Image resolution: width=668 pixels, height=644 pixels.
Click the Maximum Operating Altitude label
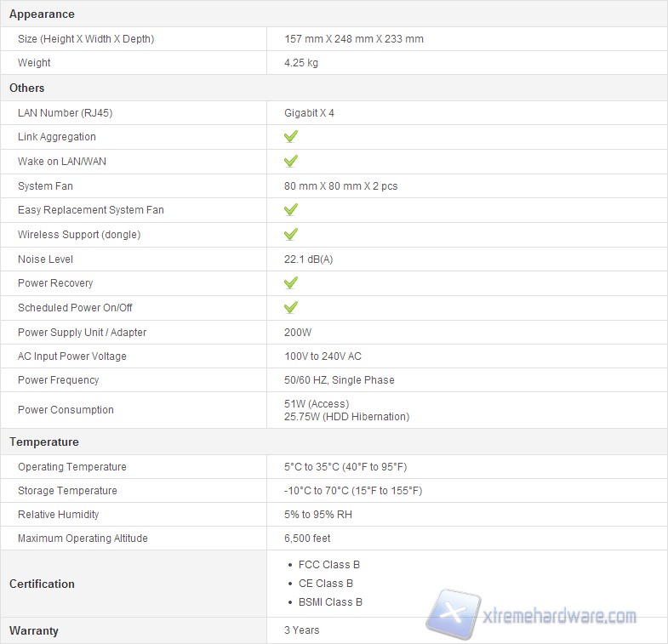click(83, 539)
